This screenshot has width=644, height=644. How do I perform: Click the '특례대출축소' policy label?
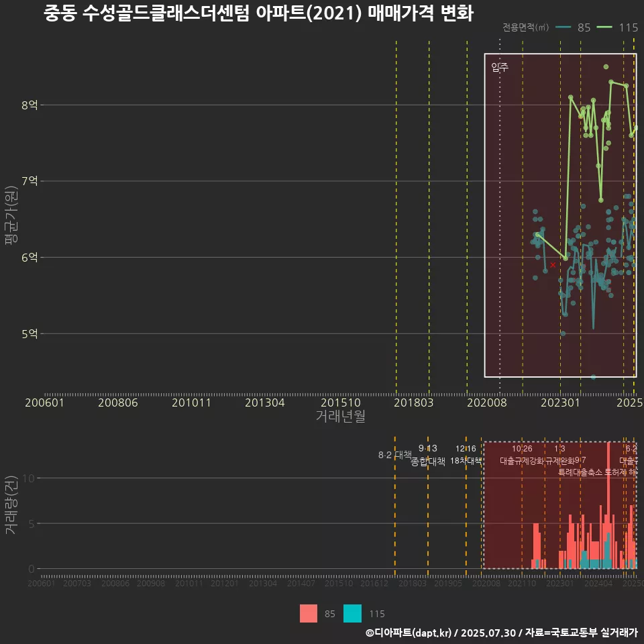tap(580, 472)
